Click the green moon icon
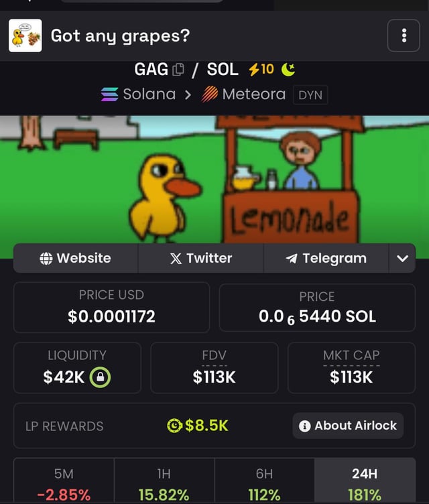The width and height of the screenshot is (429, 504). pos(288,70)
